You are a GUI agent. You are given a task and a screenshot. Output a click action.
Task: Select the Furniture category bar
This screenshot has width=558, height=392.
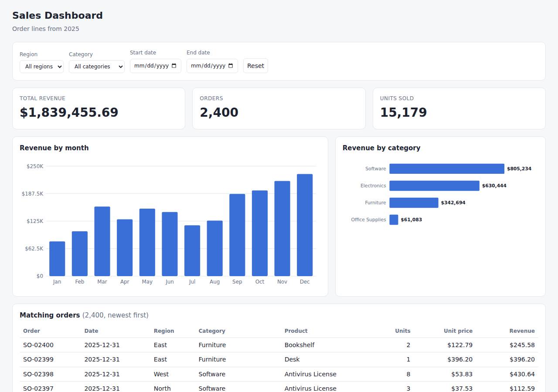pyautogui.click(x=414, y=203)
